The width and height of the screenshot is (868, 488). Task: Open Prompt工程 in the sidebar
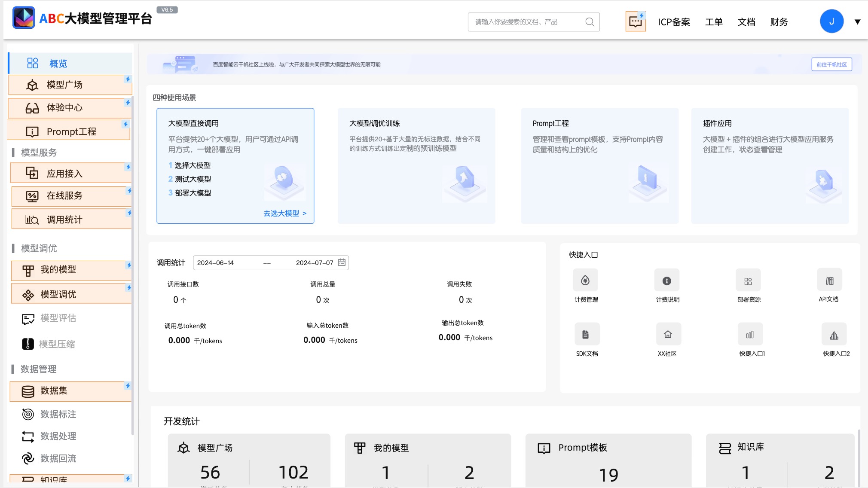pyautogui.click(x=69, y=131)
